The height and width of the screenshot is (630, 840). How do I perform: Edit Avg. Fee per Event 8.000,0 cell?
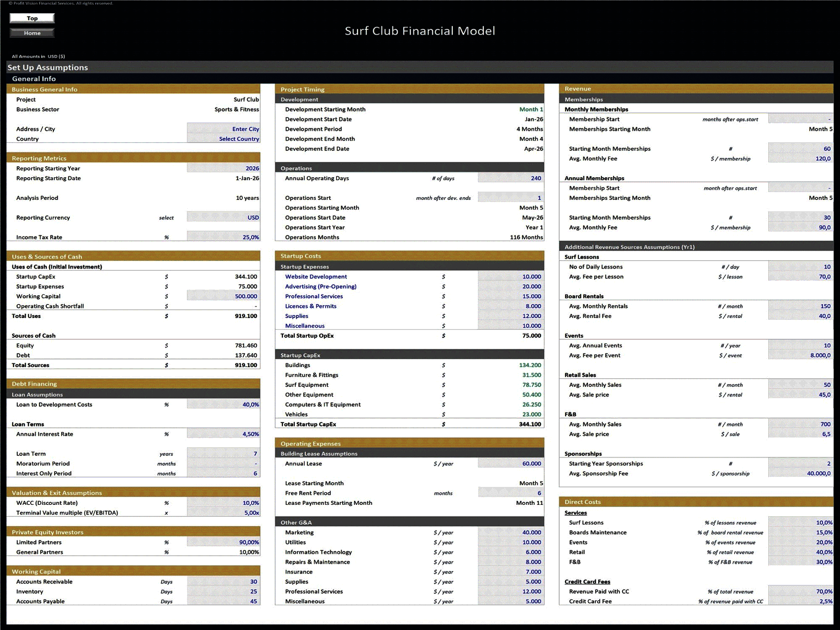(801, 355)
